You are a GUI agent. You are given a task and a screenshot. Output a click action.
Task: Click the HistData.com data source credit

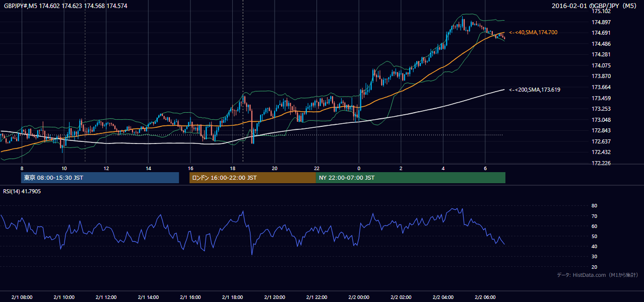tap(598, 275)
